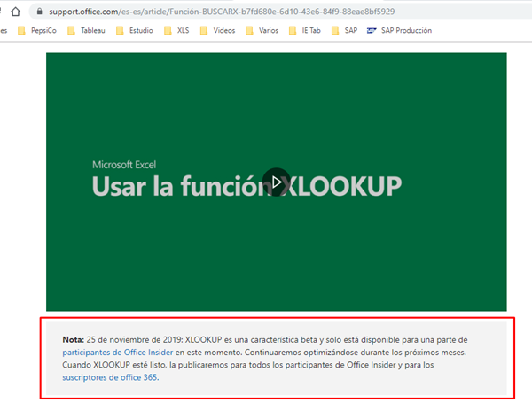
Task: Click the bold 'Nota:' label
Action: point(74,339)
